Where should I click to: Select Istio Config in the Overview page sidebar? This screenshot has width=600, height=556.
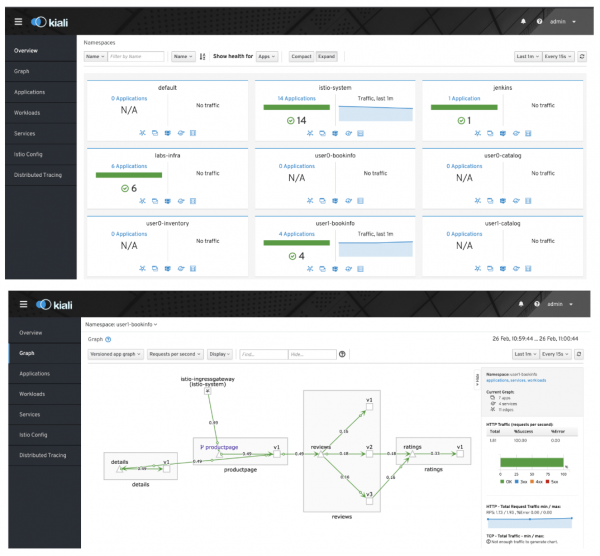(x=28, y=154)
